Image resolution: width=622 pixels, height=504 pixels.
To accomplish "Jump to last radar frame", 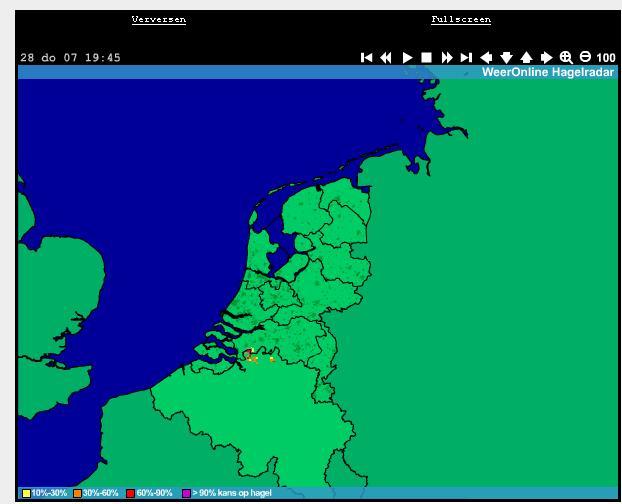I will coord(466,57).
